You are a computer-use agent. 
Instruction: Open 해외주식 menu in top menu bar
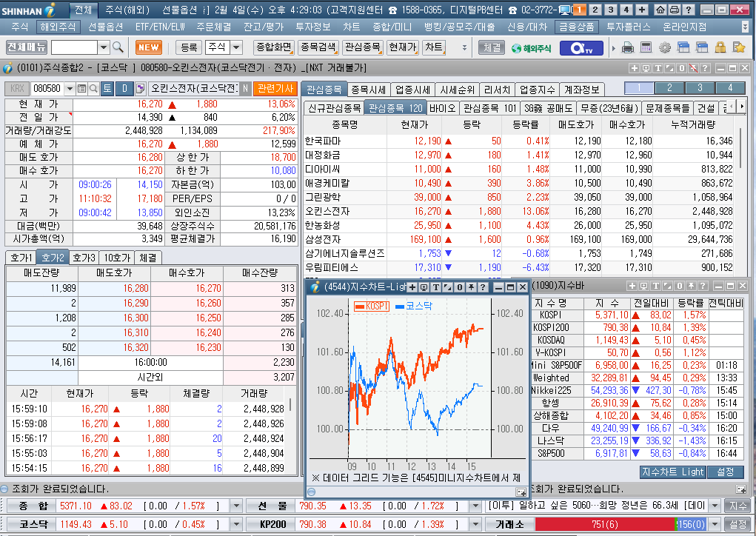tap(58, 27)
